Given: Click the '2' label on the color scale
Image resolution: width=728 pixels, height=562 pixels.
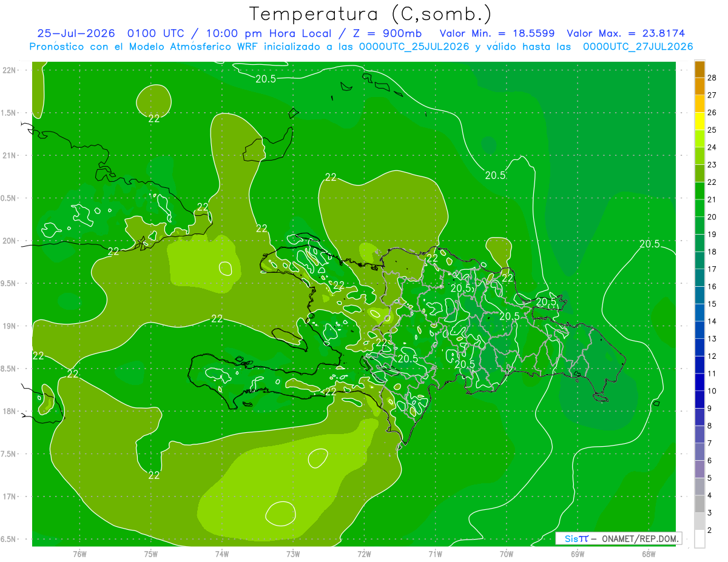Looking at the screenshot, I should (x=710, y=530).
